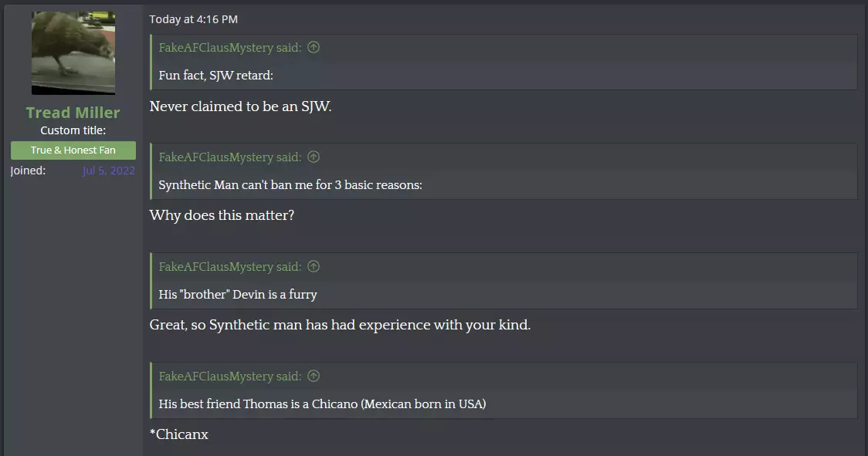868x456 pixels.
Task: Click the *Chicanx reply text
Action: [179, 434]
